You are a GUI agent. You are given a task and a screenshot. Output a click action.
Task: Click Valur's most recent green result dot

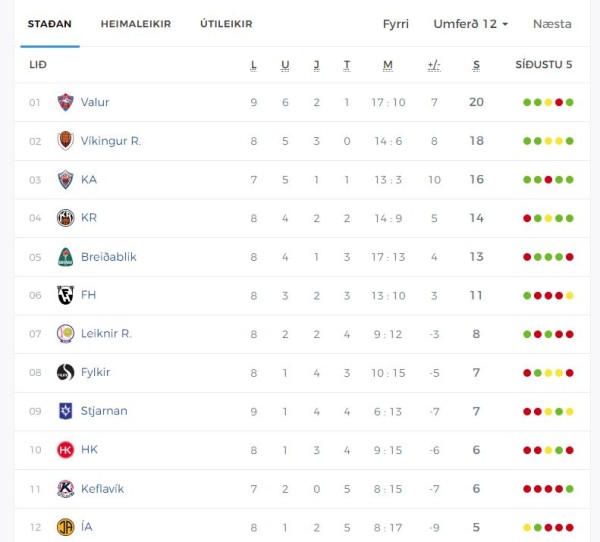click(x=569, y=102)
